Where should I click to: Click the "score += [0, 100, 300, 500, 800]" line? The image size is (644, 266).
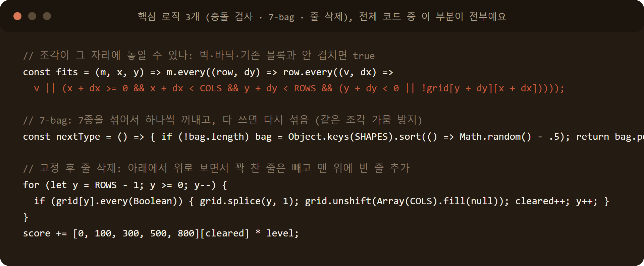[x=161, y=233]
